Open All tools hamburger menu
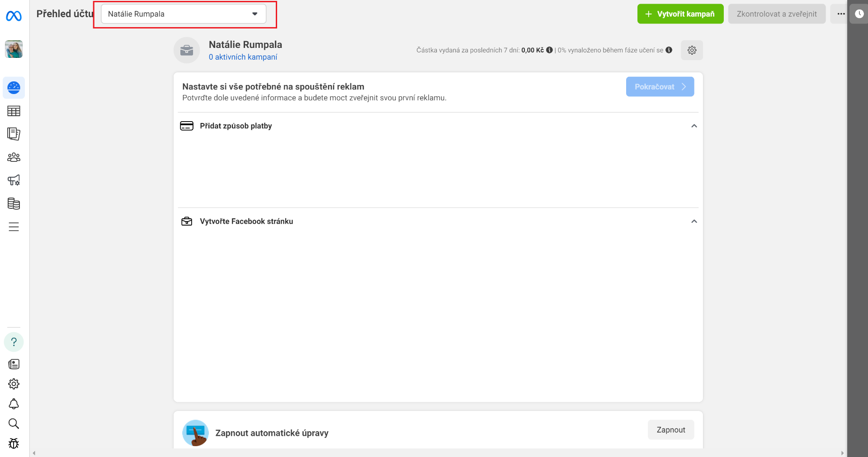This screenshot has height=457, width=868. tap(14, 227)
